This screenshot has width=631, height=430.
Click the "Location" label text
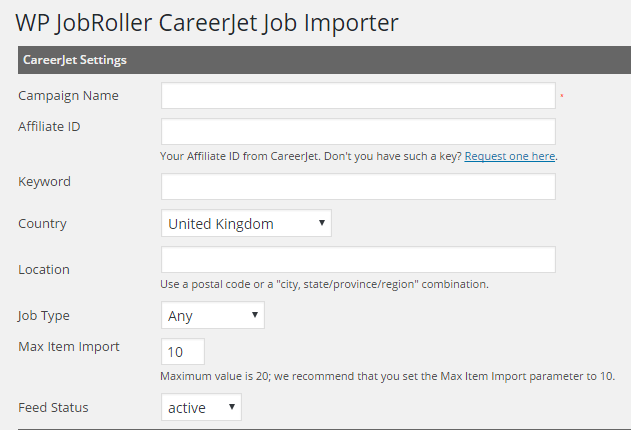44,270
